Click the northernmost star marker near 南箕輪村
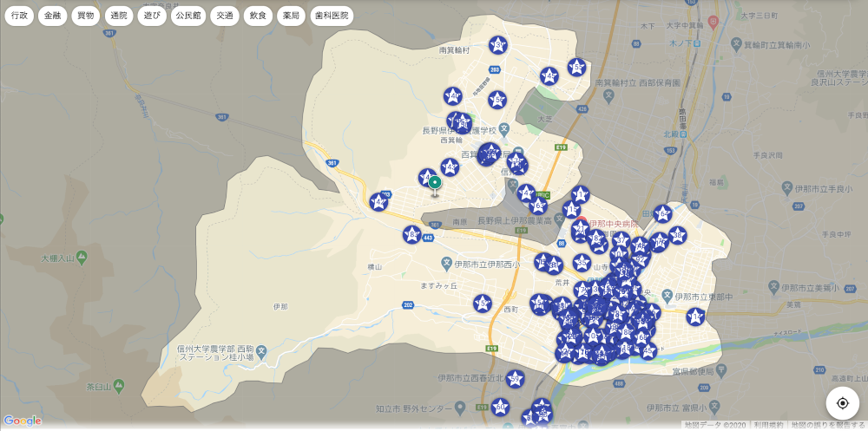 [x=498, y=44]
